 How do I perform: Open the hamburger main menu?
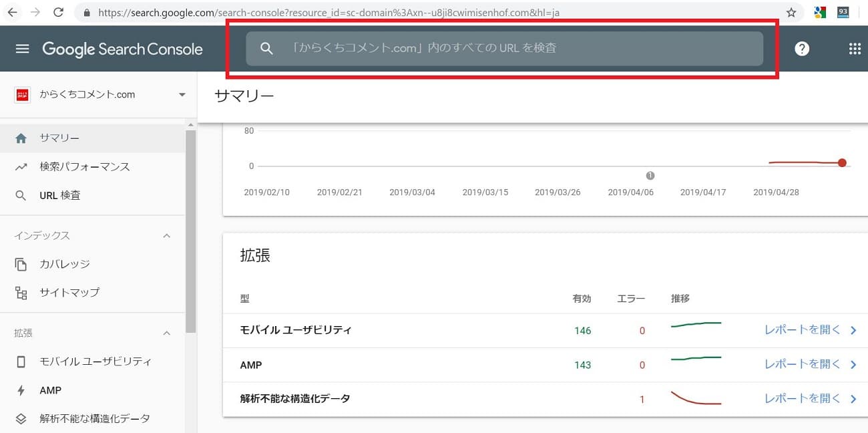coord(22,49)
